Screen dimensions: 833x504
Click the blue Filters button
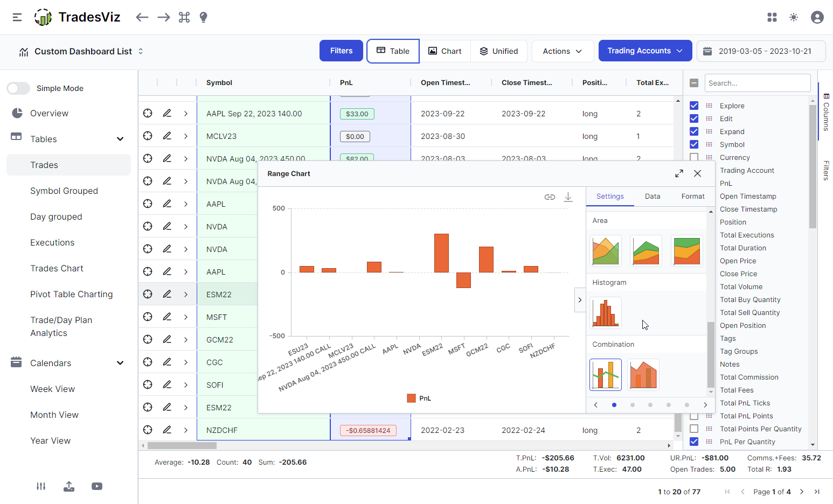341,51
